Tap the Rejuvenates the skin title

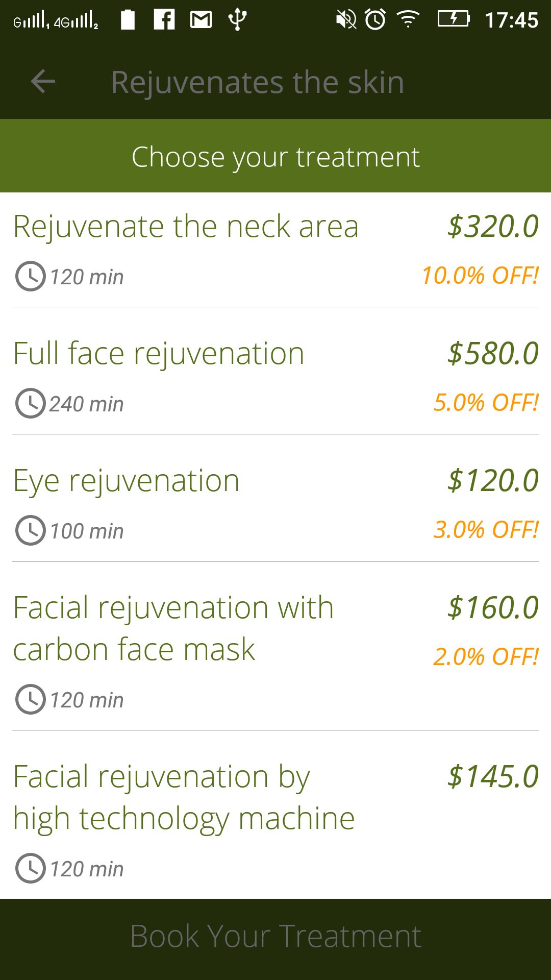pyautogui.click(x=258, y=82)
